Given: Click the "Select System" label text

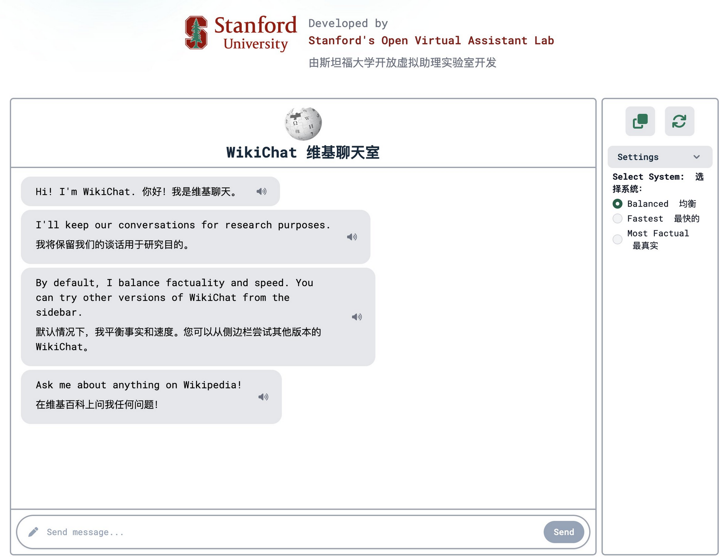Looking at the screenshot, I should click(648, 177).
